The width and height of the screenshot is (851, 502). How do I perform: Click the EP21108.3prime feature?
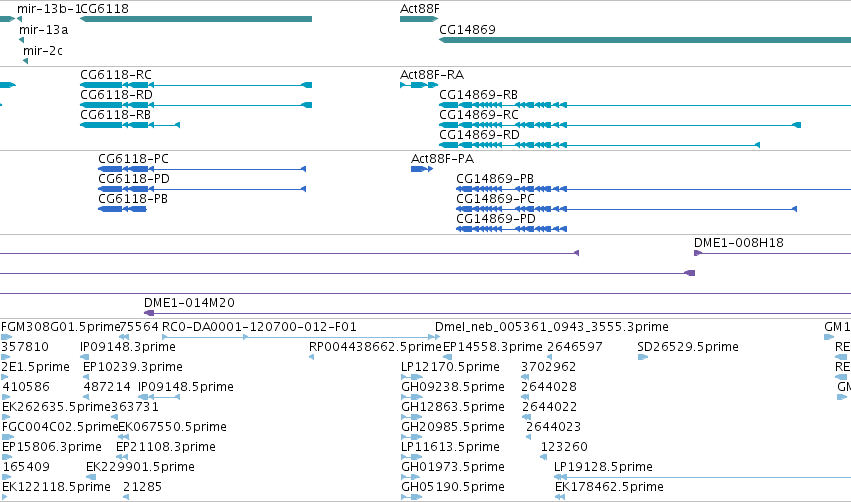[x=122, y=457]
